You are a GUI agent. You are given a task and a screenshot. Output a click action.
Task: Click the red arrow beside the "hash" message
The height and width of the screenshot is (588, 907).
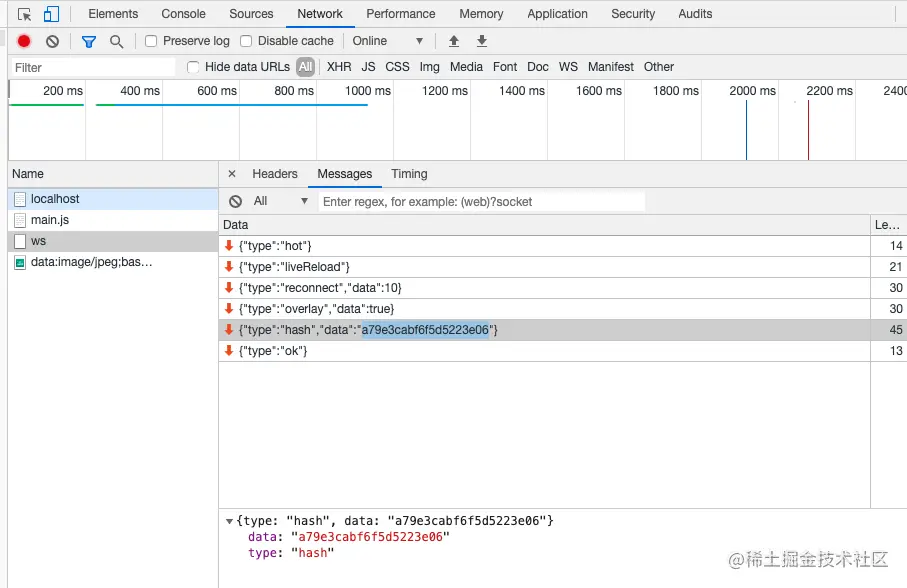point(229,330)
